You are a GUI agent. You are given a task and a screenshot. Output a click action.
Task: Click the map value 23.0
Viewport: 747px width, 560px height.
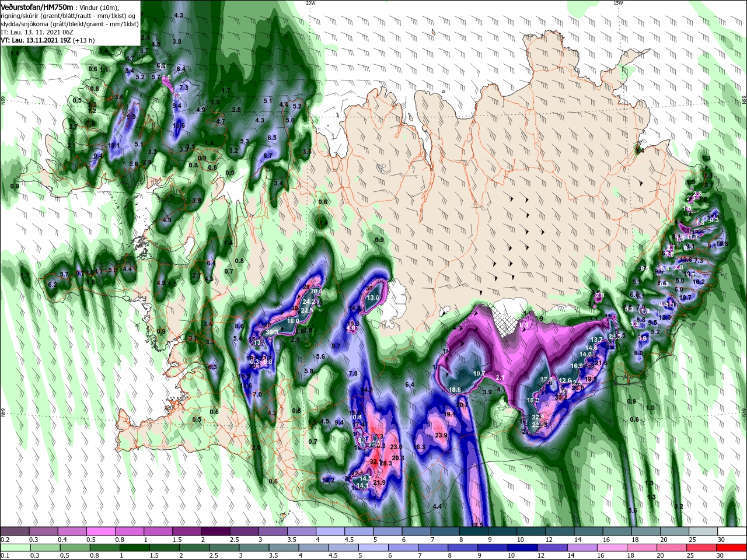click(396, 447)
